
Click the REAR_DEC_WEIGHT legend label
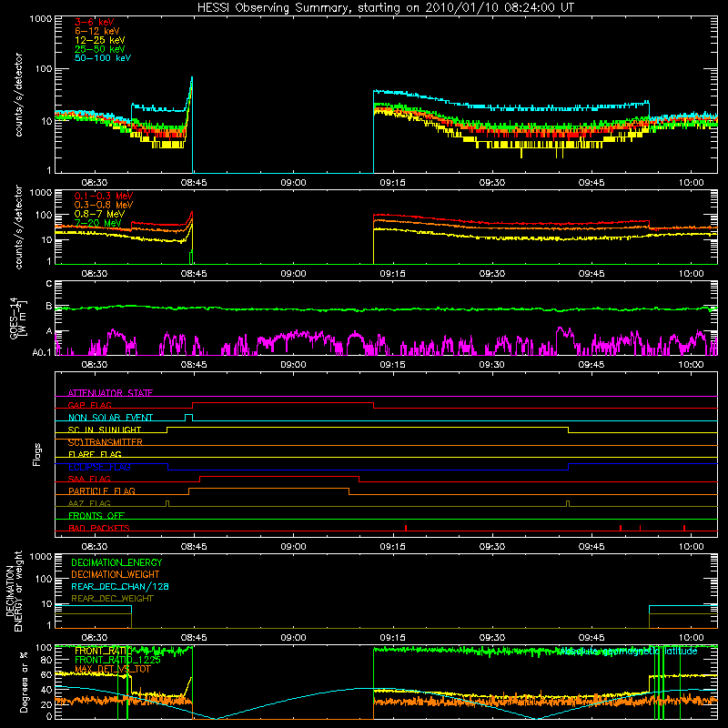point(112,599)
